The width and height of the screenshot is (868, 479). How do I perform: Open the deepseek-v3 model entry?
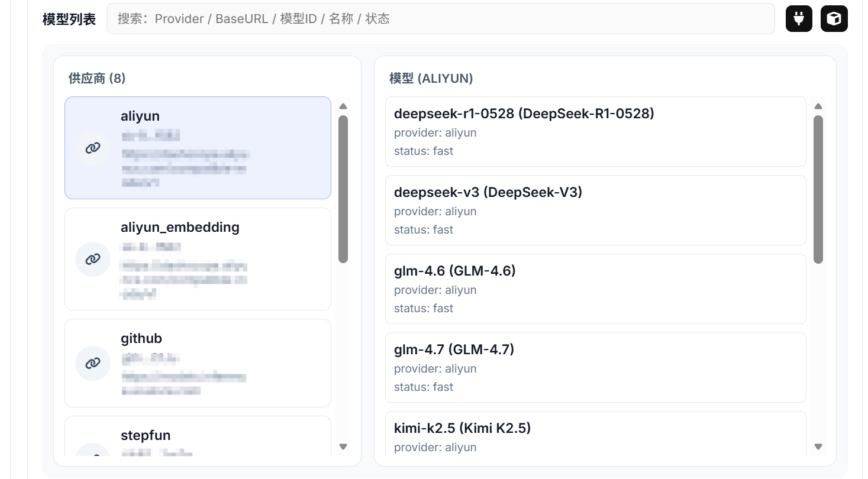point(595,211)
